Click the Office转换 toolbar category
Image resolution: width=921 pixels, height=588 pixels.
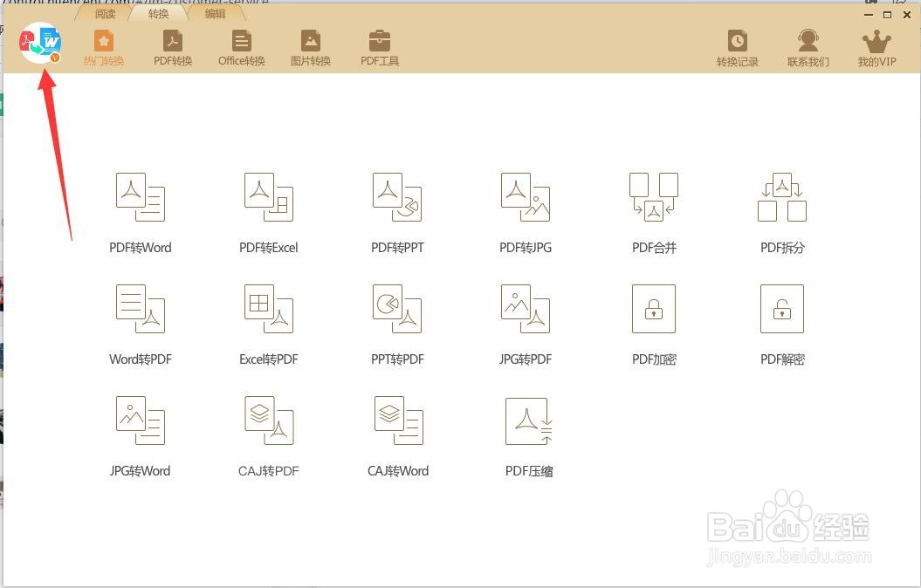tap(242, 47)
